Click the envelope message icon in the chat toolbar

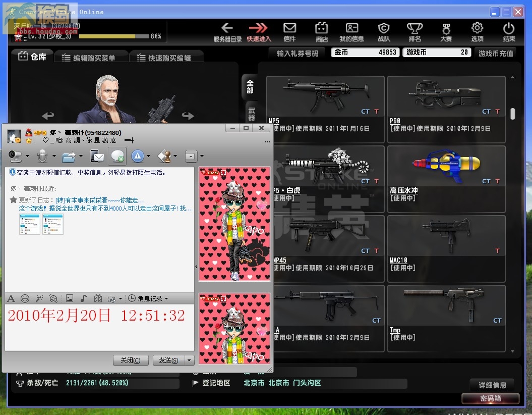97,156
